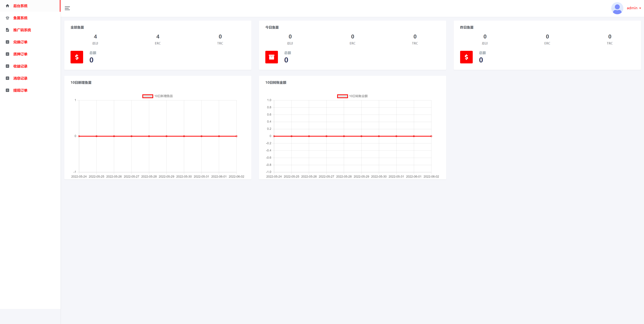Click the list icon next to 兑换订单
The height and width of the screenshot is (324, 644).
(x=7, y=42)
